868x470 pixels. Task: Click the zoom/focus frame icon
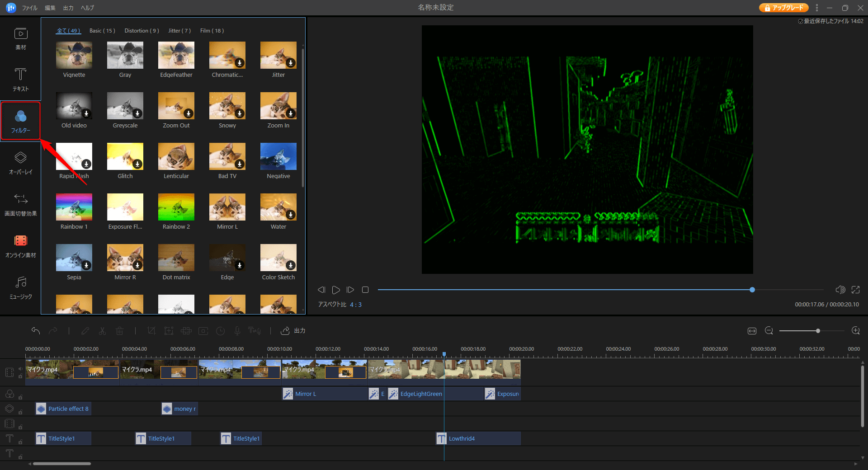(x=169, y=331)
